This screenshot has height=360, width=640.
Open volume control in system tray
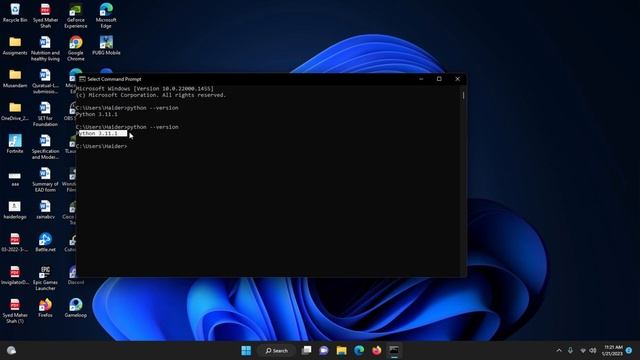(593, 350)
